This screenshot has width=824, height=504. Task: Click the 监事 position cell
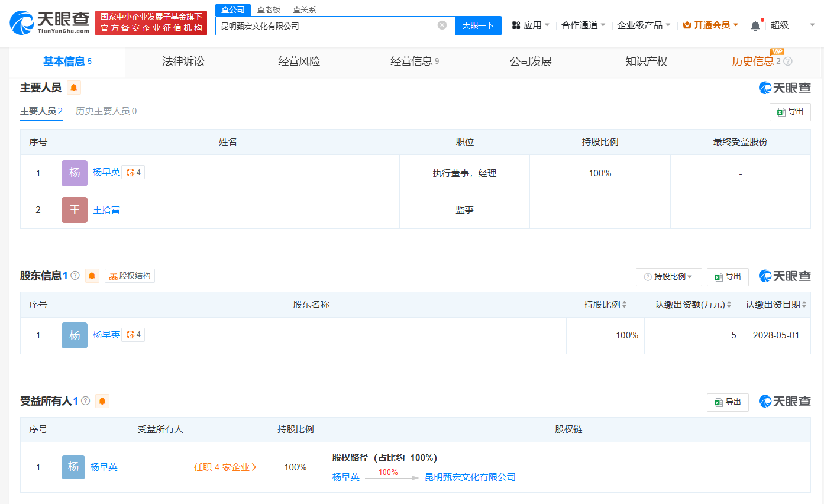(x=464, y=210)
